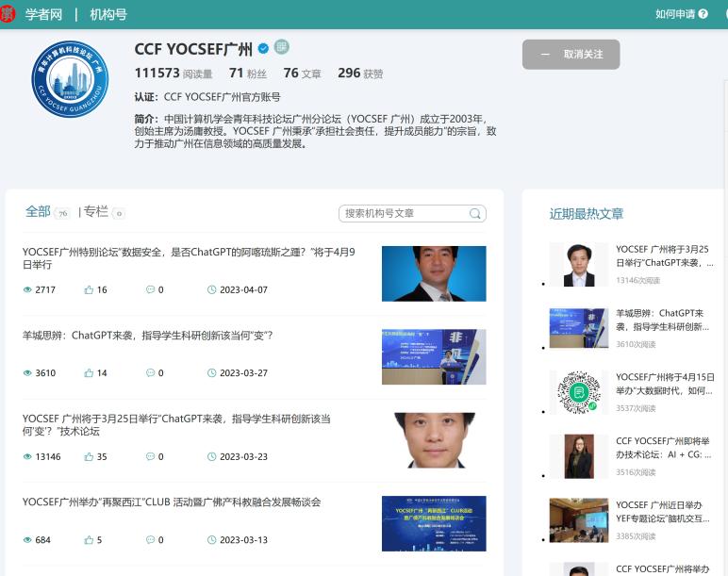Click the eye views icon showing 13146

click(27, 456)
